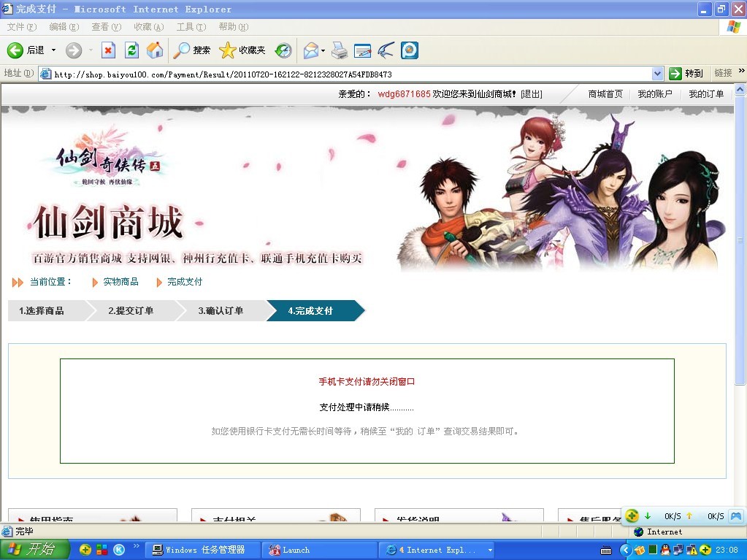
Task: Click step 2.提交订单
Action: coord(131,310)
